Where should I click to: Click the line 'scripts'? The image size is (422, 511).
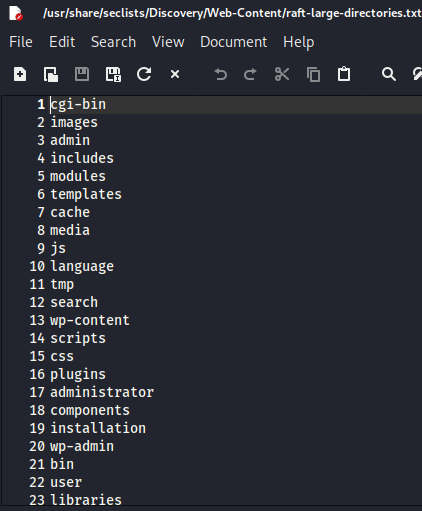(x=78, y=338)
